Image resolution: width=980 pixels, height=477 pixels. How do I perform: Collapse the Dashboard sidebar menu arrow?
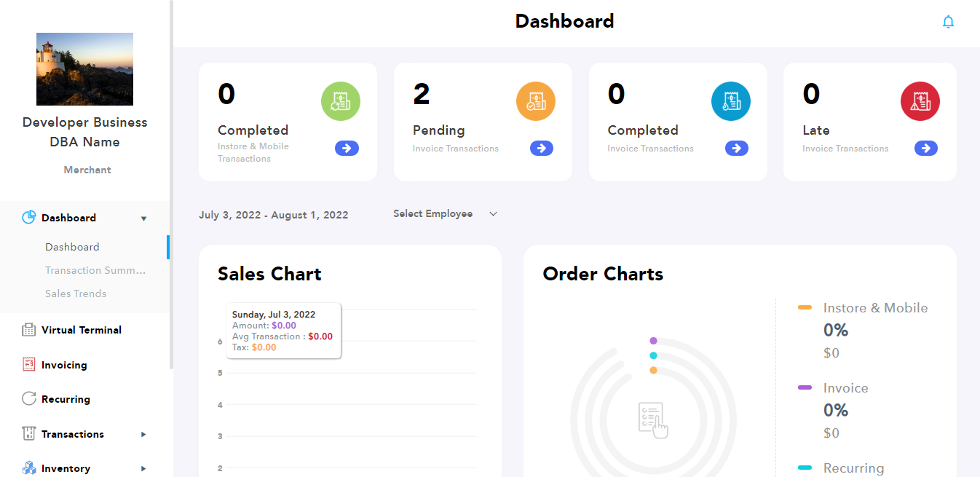[x=143, y=218]
